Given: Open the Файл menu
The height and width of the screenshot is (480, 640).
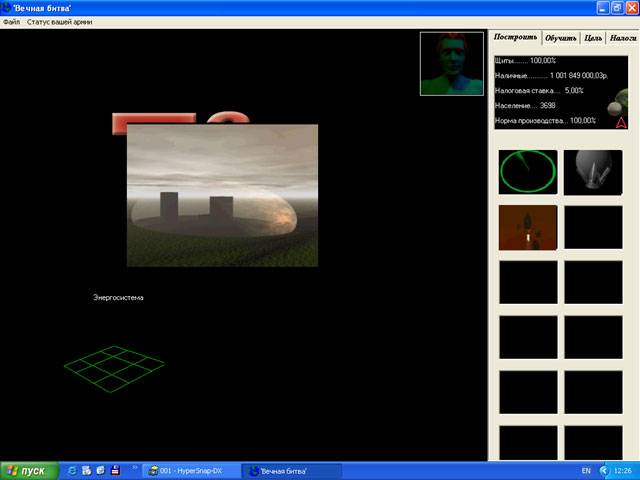Looking at the screenshot, I should [x=11, y=21].
